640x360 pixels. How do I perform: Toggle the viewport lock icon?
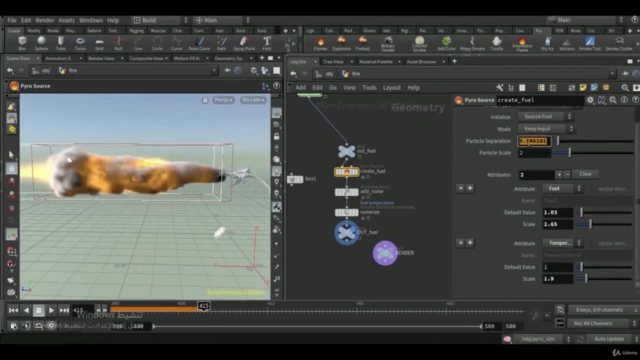pos(205,100)
